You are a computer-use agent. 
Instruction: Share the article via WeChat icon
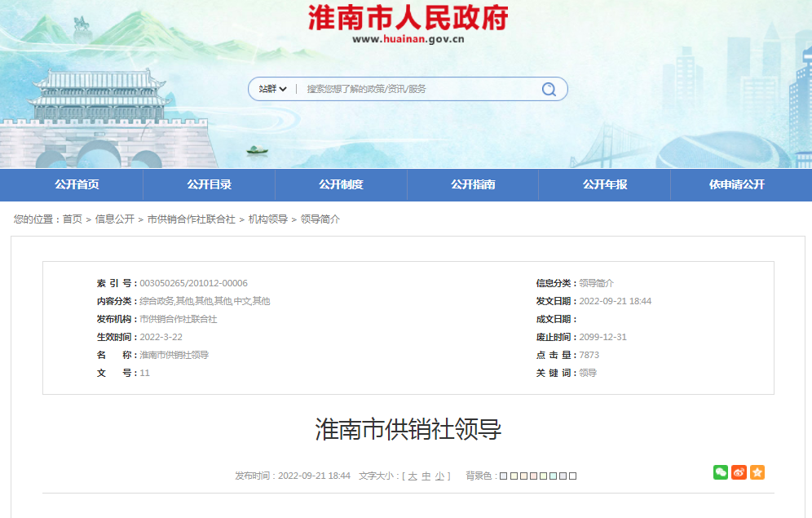720,472
